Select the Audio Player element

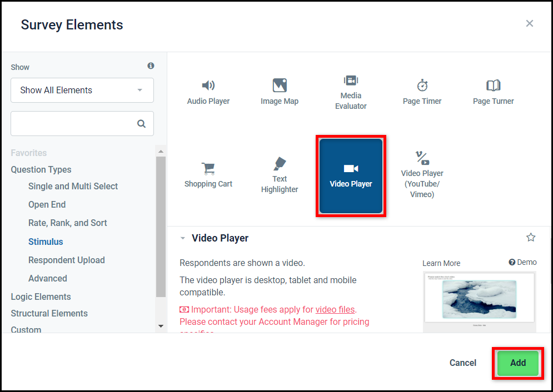(x=208, y=92)
